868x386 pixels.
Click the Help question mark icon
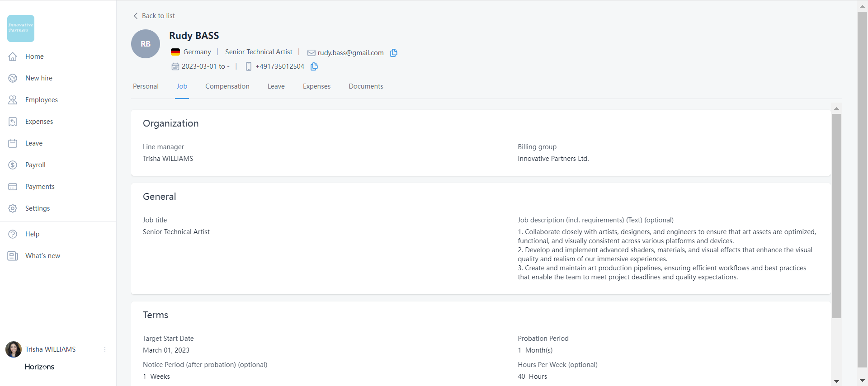click(13, 234)
